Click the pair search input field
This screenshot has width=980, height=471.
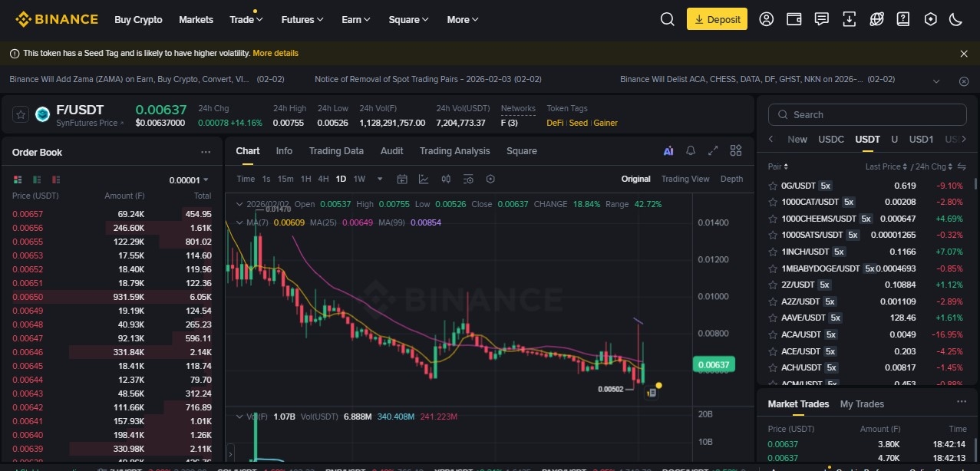coord(867,114)
